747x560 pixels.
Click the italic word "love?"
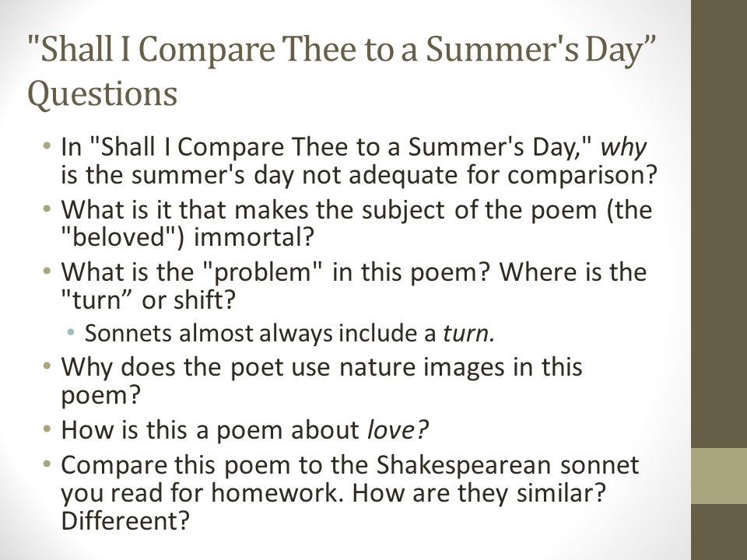[398, 429]
